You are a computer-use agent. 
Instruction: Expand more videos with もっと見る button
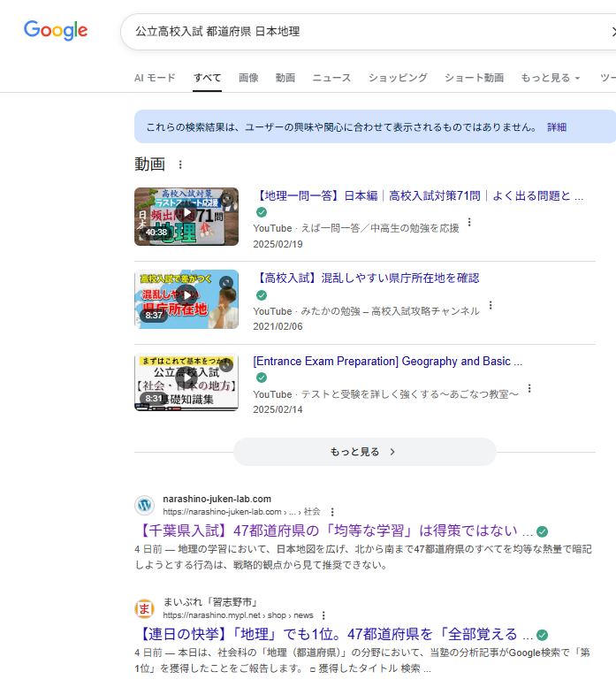364,452
